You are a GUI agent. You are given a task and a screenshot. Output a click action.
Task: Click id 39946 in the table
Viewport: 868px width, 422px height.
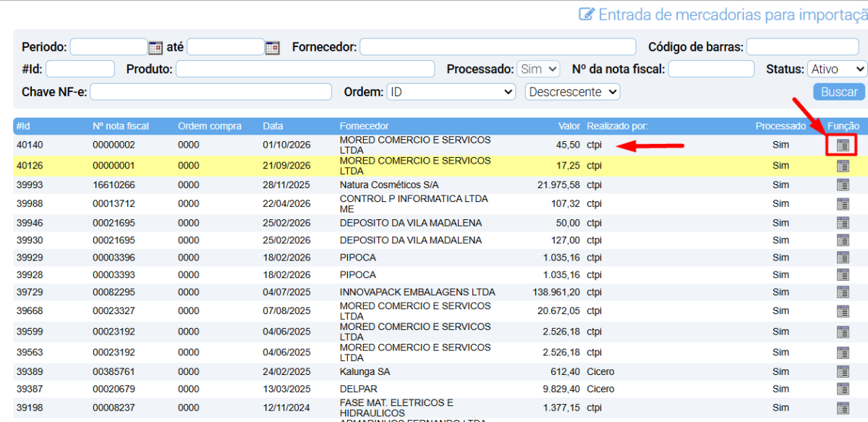(30, 223)
